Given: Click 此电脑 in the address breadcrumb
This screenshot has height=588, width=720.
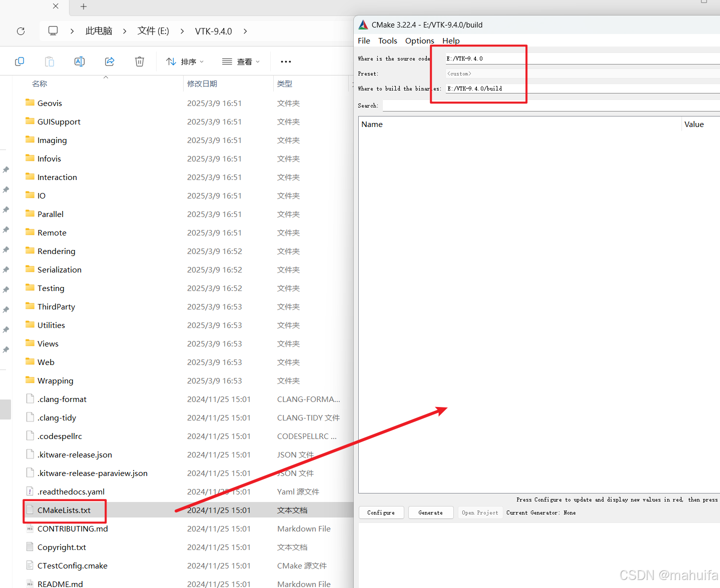Looking at the screenshot, I should click(x=99, y=31).
